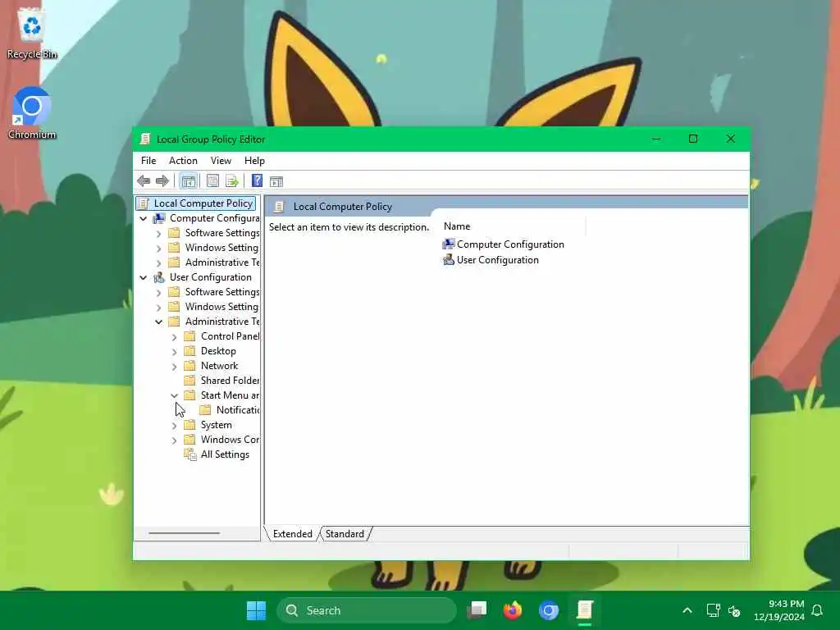
Task: Expand the Windows Components node
Action: 174,440
